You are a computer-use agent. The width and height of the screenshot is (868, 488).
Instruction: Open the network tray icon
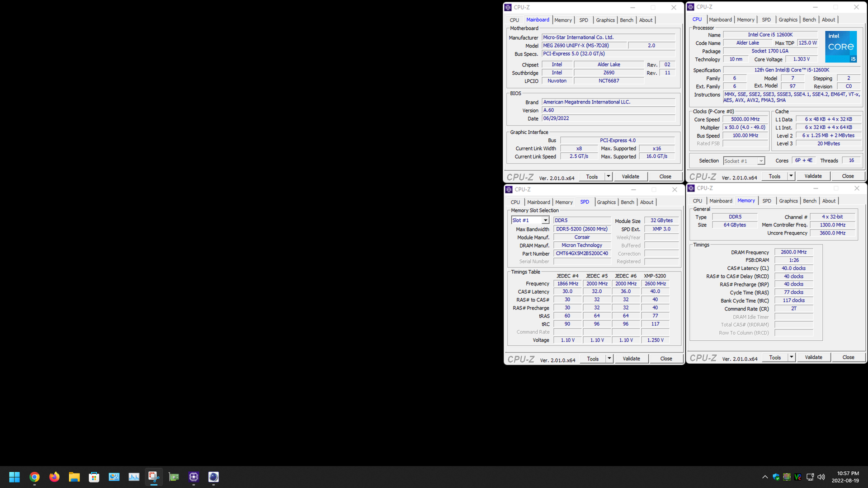[x=810, y=477]
